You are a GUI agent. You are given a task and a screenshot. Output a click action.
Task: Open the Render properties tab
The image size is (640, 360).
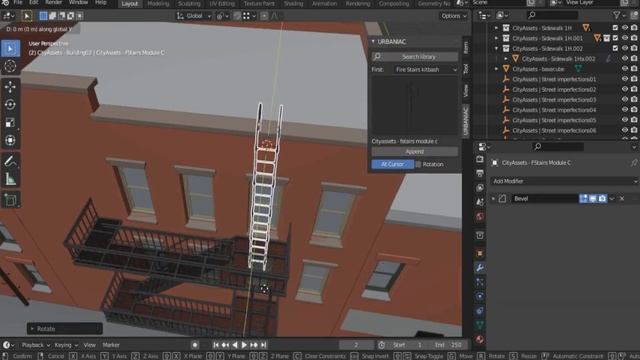pos(480,159)
